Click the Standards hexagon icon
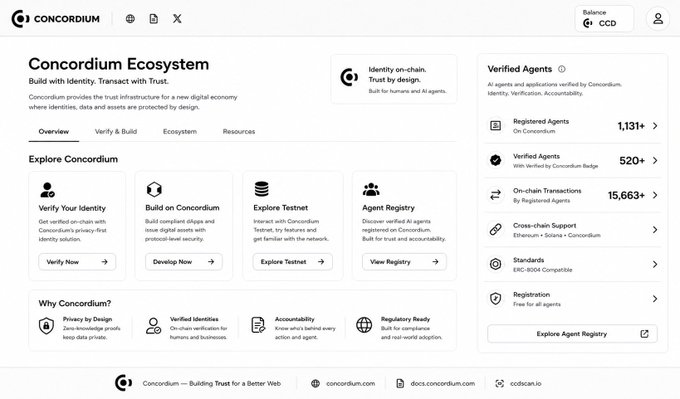The height and width of the screenshot is (399, 680). point(495,264)
